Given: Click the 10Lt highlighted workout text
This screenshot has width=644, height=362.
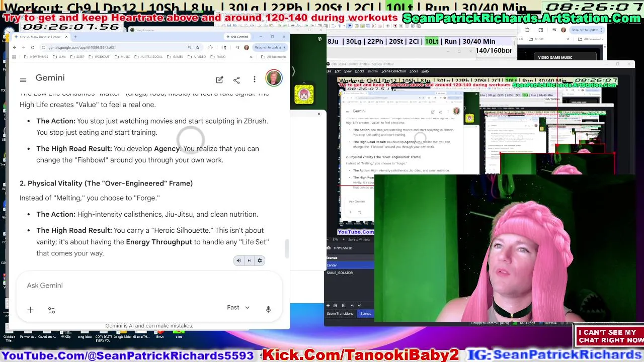Looking at the screenshot, I should point(431,41).
